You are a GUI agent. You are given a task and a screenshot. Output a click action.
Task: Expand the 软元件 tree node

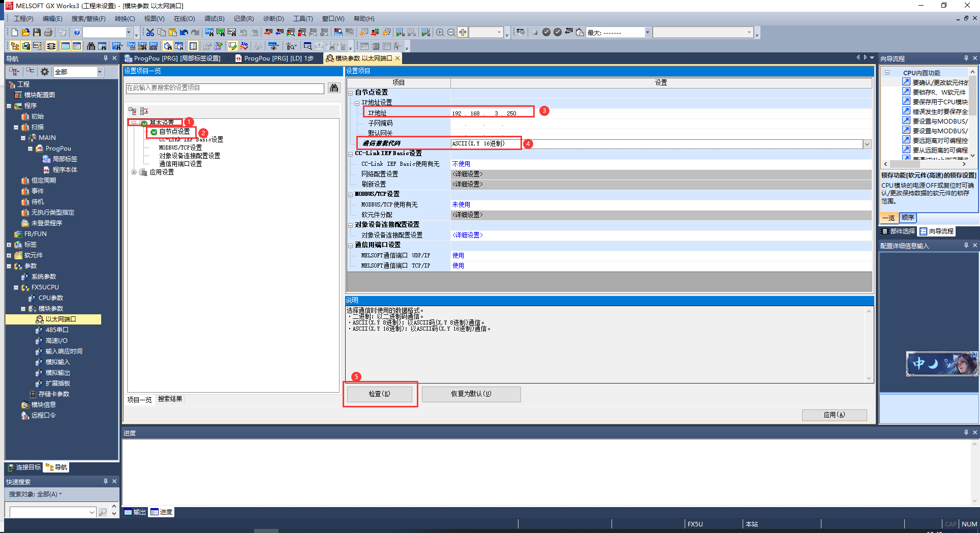(x=9, y=255)
